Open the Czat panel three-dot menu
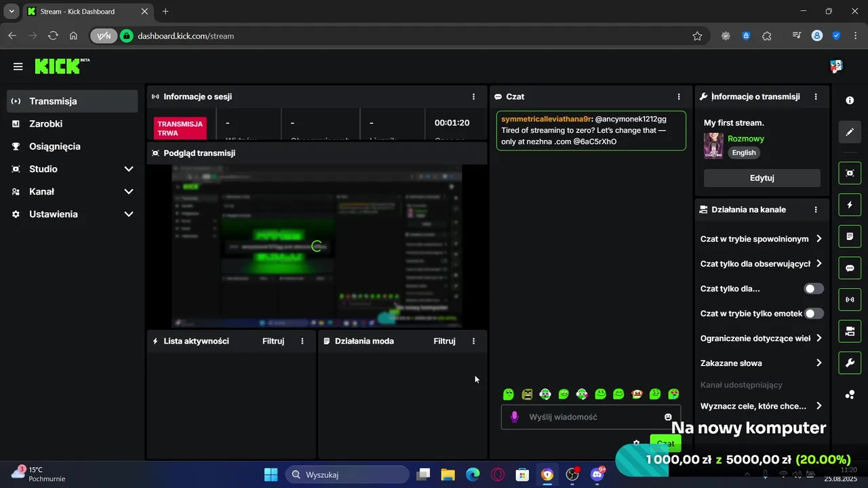Image resolution: width=868 pixels, height=488 pixels. (679, 97)
